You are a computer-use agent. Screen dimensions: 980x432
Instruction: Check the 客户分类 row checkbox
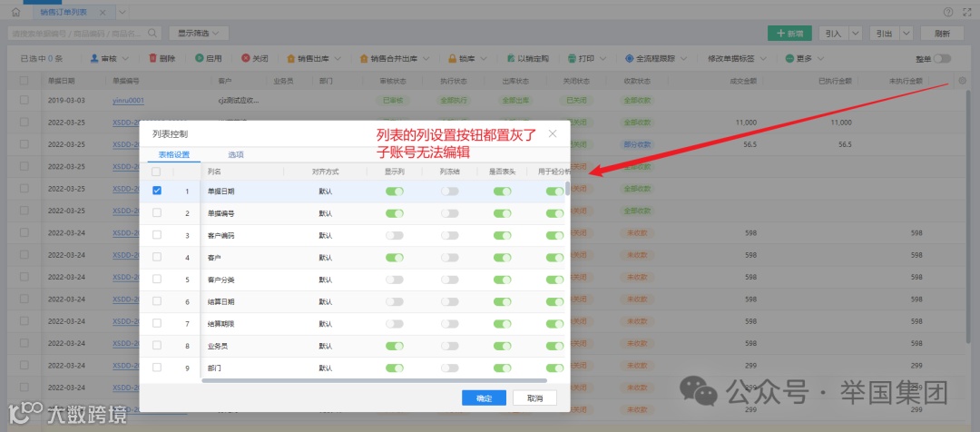[x=157, y=279]
